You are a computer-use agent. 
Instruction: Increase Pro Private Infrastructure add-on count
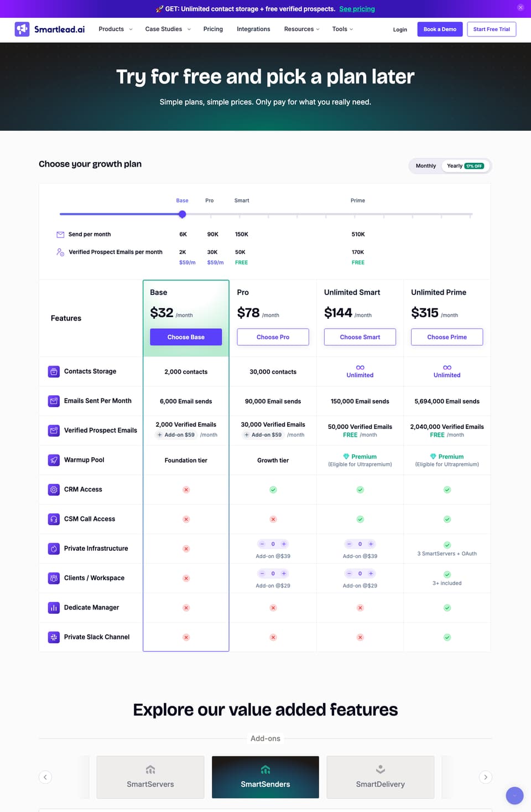(x=284, y=544)
